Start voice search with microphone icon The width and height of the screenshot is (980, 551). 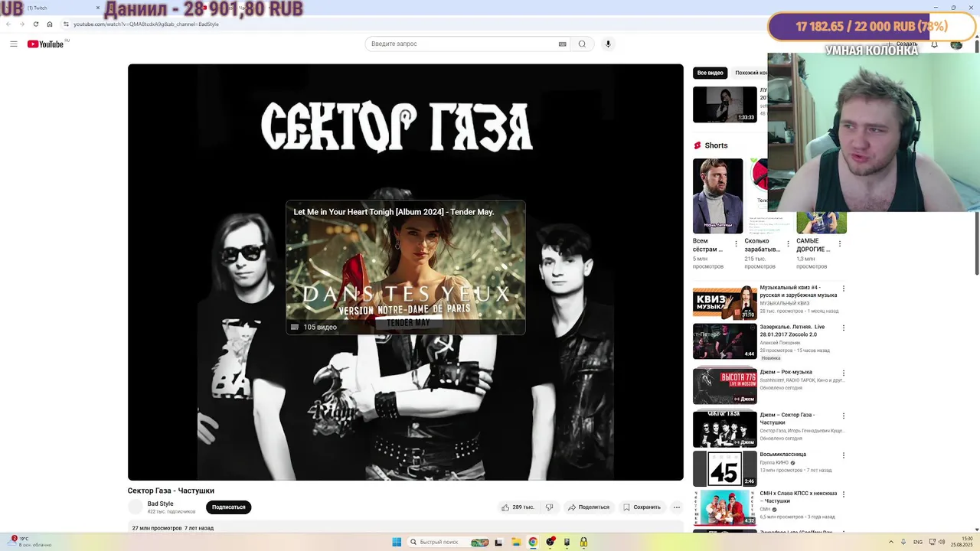tap(608, 44)
